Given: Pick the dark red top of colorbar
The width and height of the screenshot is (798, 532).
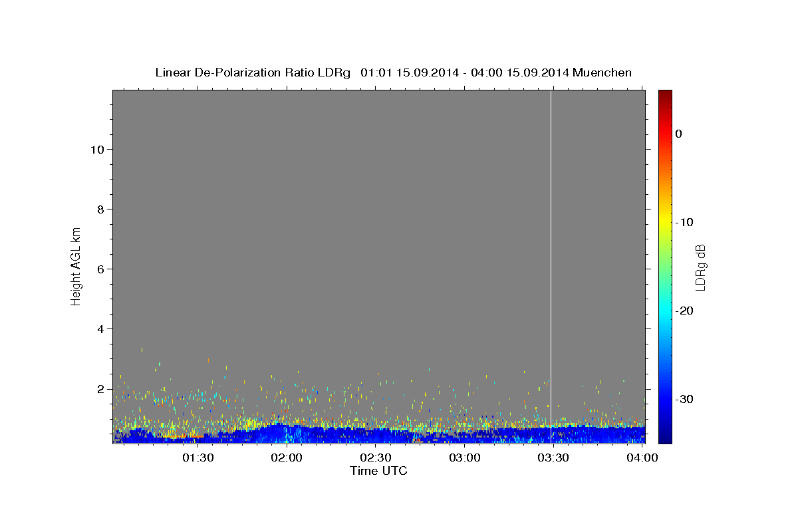Looking at the screenshot, I should [665, 94].
